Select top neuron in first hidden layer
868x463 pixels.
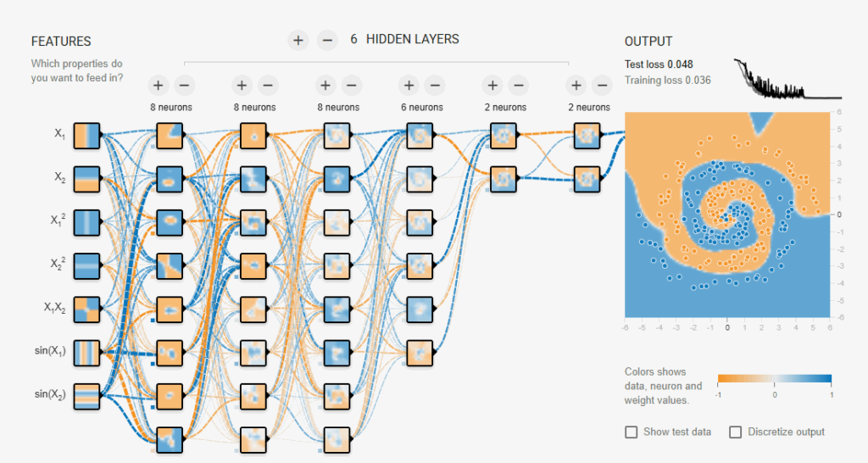pyautogui.click(x=170, y=137)
